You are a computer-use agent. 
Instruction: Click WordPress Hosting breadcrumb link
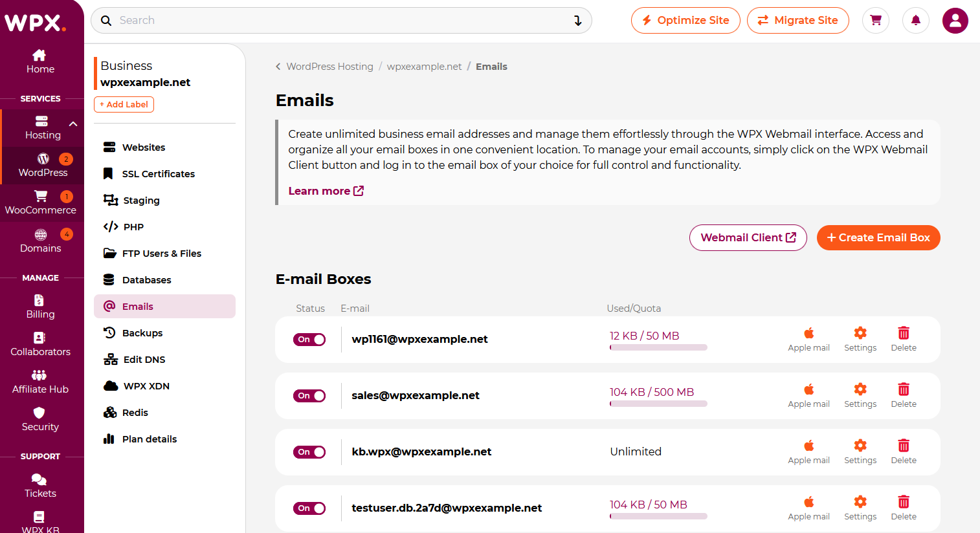coord(329,67)
